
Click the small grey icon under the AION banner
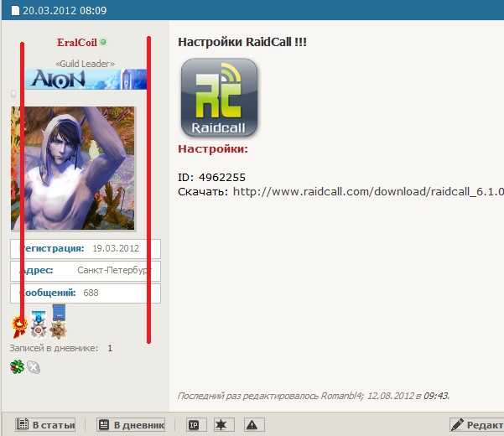click(13, 94)
